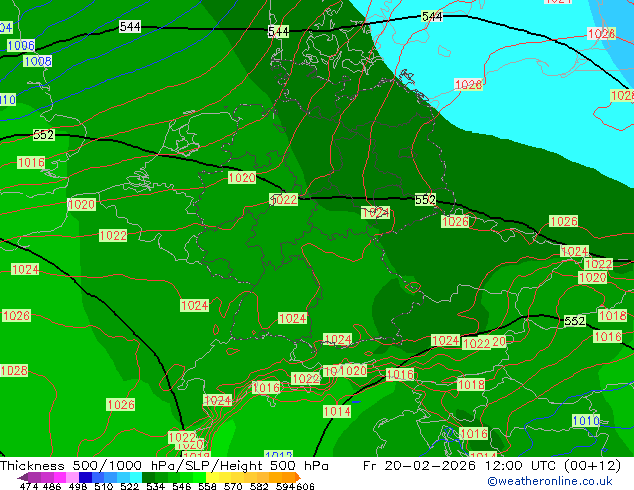Click the blue '1006' isobar label
634x490 pixels.
pos(21,45)
